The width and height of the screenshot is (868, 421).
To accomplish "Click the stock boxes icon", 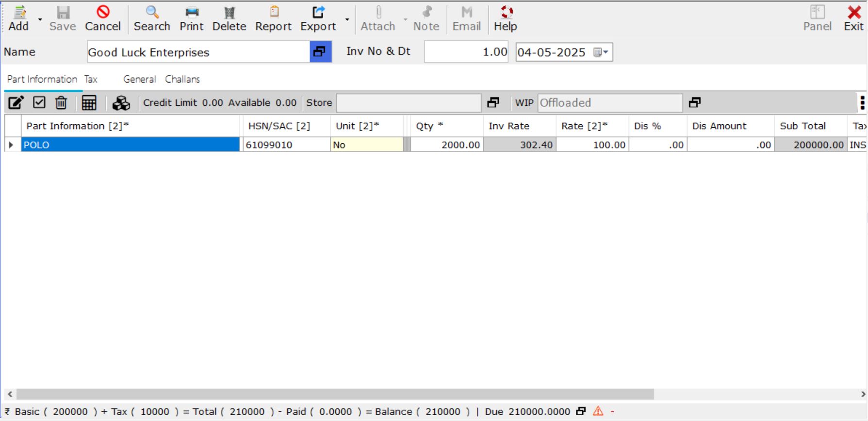I will coord(121,103).
